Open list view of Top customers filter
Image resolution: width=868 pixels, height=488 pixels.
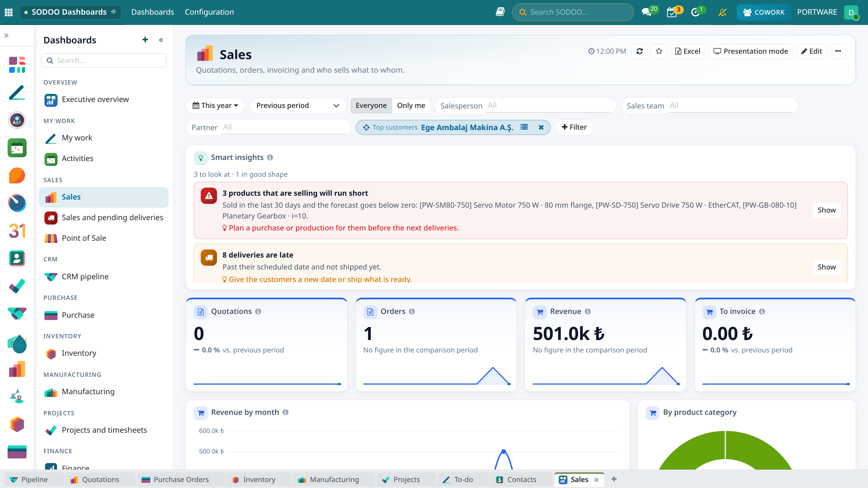click(524, 127)
